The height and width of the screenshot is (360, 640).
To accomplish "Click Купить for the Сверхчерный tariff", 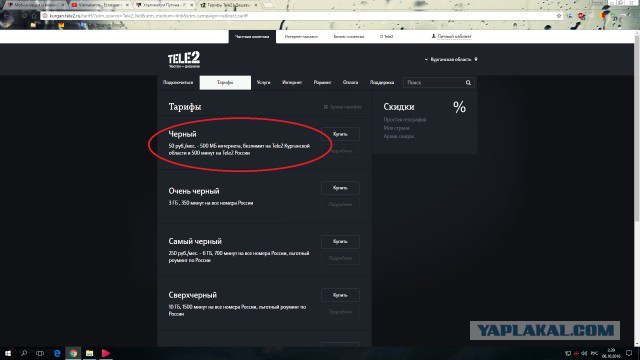I will click(x=340, y=295).
